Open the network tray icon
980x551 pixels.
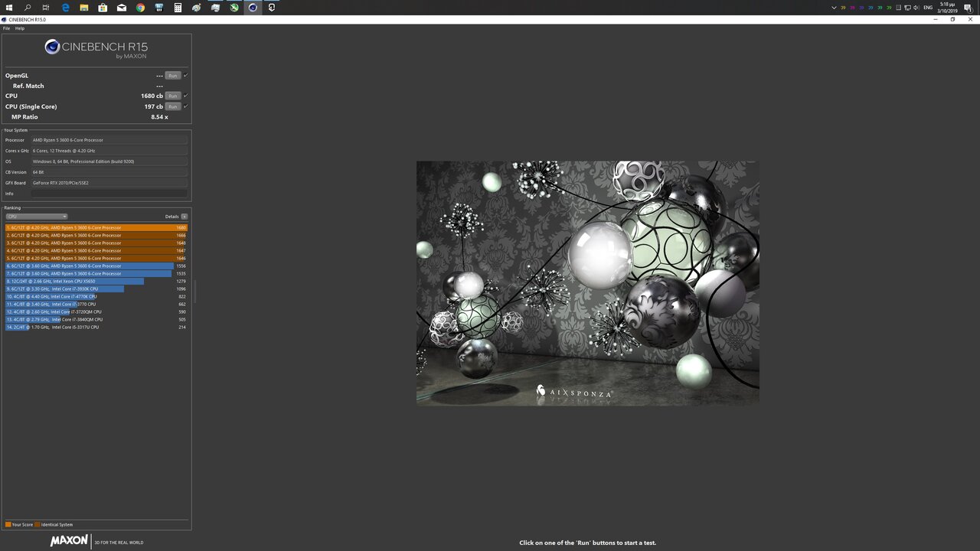tap(907, 8)
